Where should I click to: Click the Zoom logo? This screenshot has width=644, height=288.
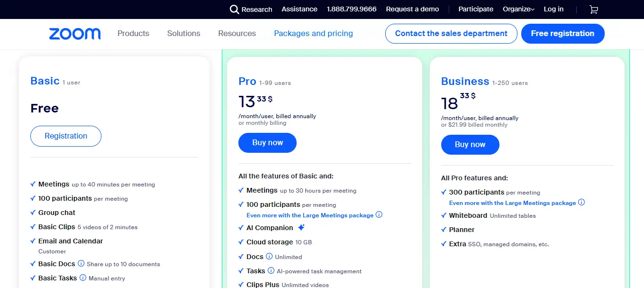pyautogui.click(x=75, y=34)
